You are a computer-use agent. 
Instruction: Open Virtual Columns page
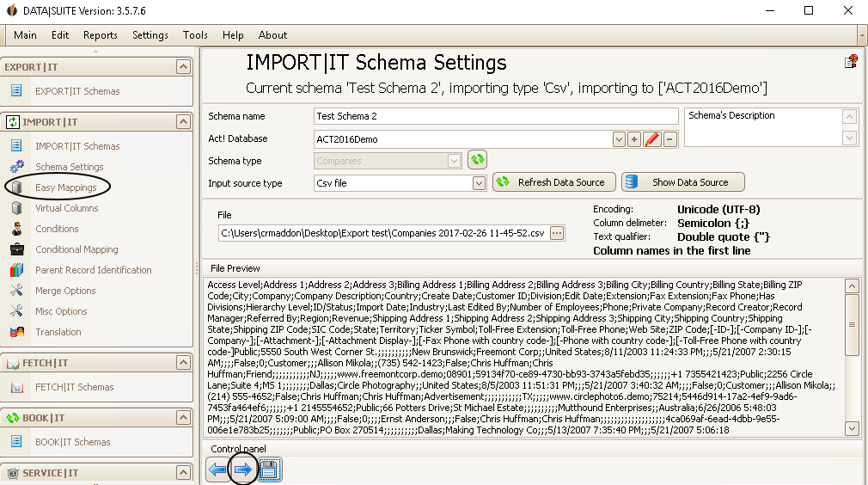(67, 207)
